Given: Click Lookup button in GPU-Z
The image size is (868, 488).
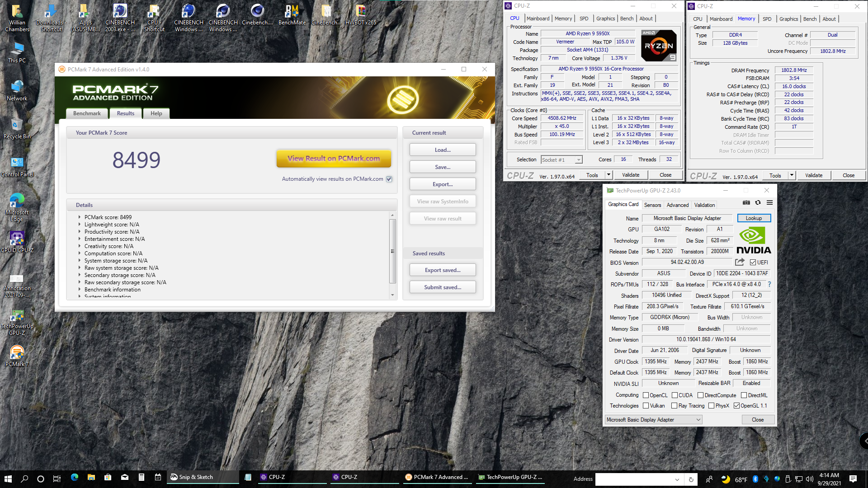Looking at the screenshot, I should click(x=754, y=218).
